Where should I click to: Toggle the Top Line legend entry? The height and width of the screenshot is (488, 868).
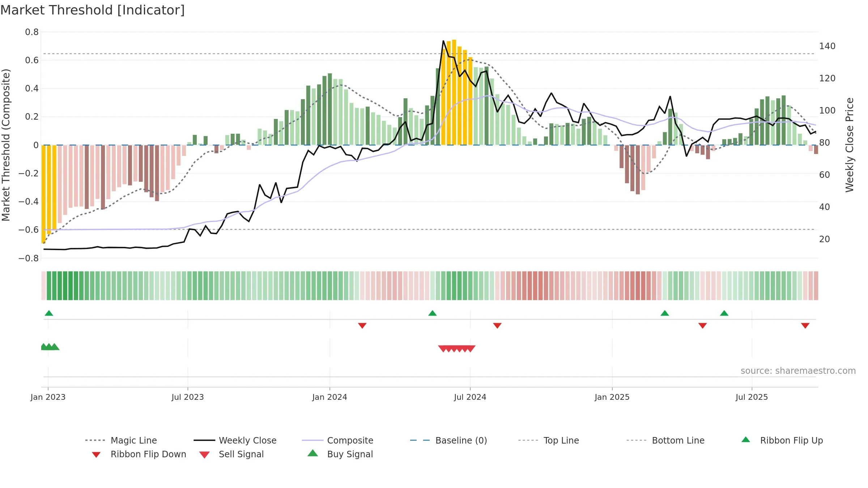pos(549,440)
